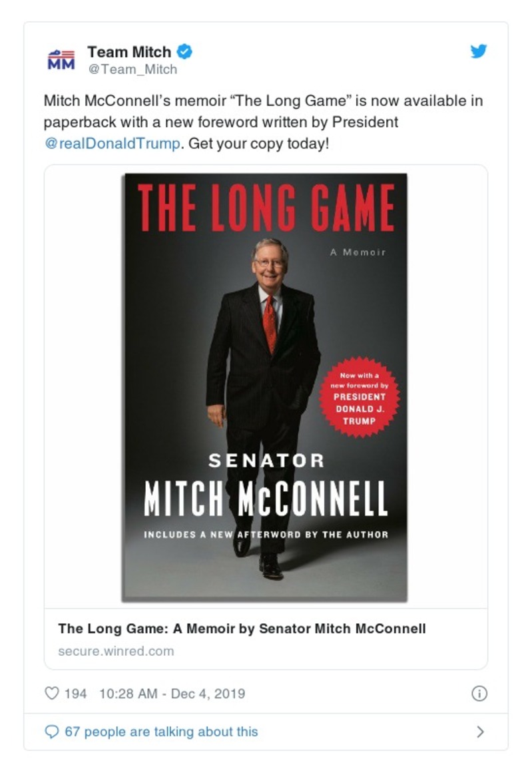Click the 10:28 AM - Dec 4, 2019 timestamp
Image resolution: width=532 pixels, height=777 pixels.
pyautogui.click(x=172, y=694)
